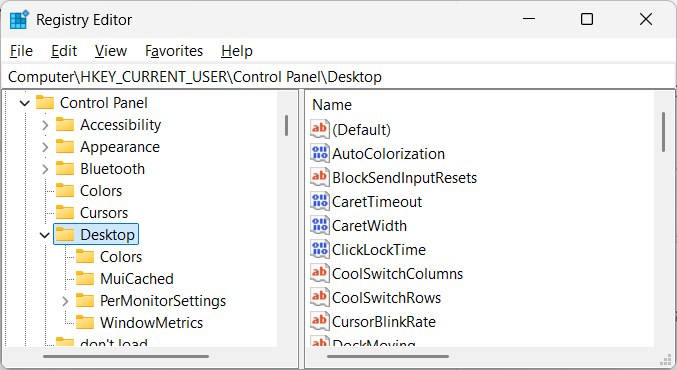Screen dimensions: 677x370
Task: Click the CursorBlinkRate string icon
Action: (320, 321)
